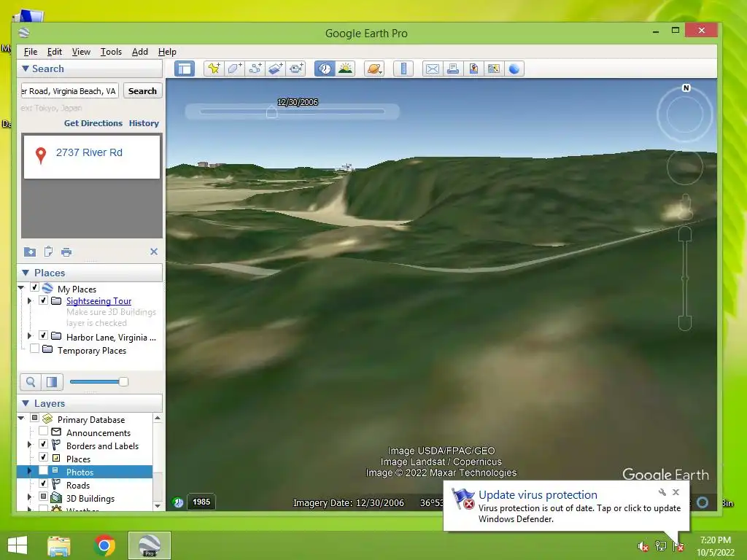The height and width of the screenshot is (560, 747).
Task: Disable the Borders and Labels layer
Action: [43, 444]
